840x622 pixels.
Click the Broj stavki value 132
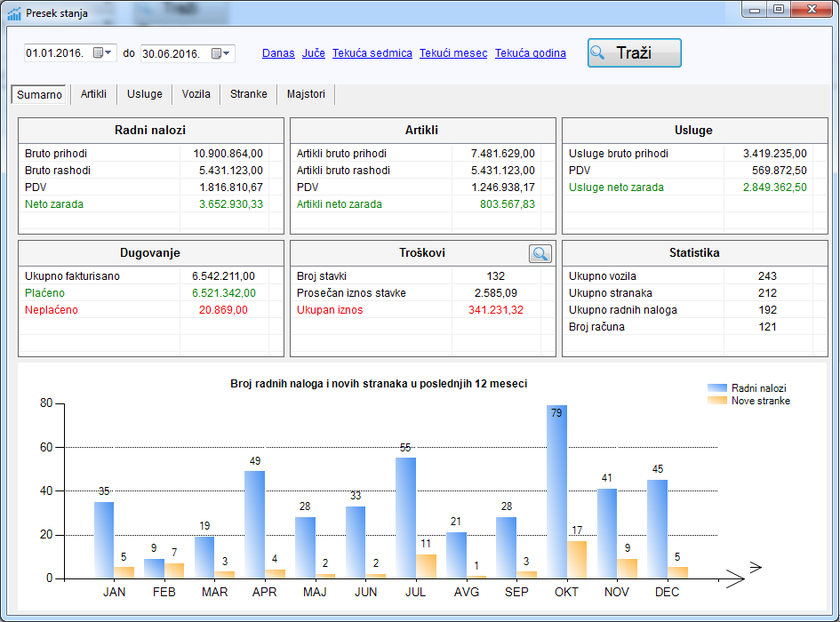click(495, 276)
